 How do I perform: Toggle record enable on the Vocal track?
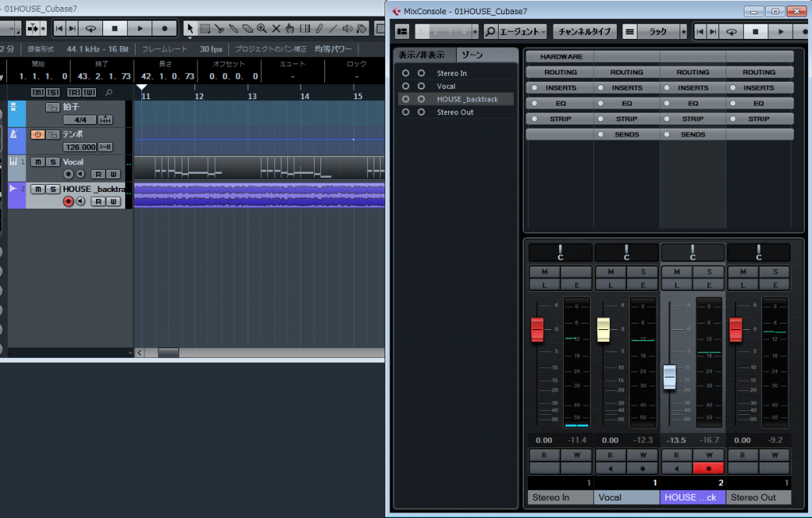click(68, 174)
